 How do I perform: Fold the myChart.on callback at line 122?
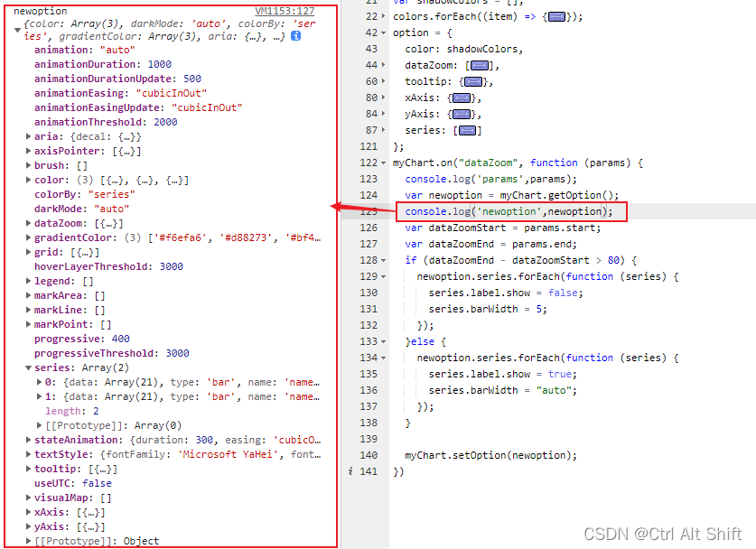383,163
